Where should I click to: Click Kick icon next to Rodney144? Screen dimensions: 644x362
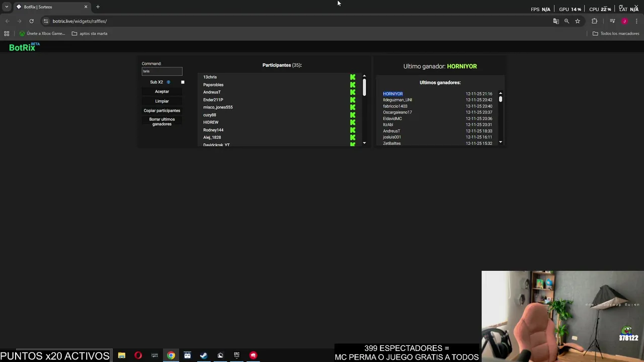pyautogui.click(x=353, y=130)
